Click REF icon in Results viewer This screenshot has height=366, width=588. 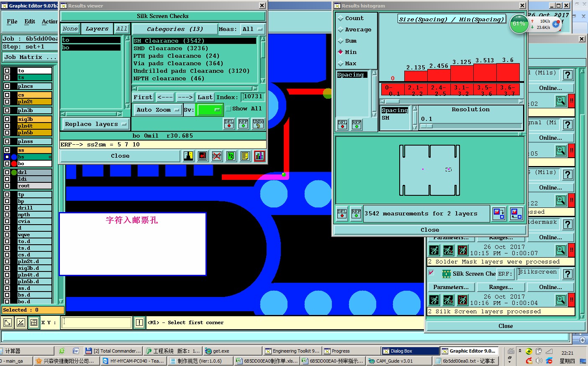click(x=243, y=124)
